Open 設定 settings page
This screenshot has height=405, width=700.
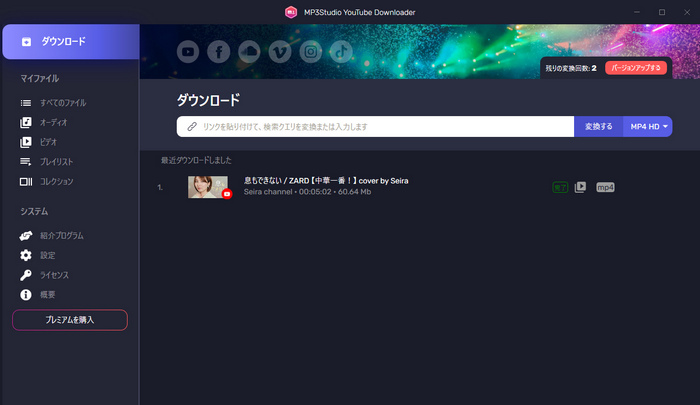pos(48,255)
